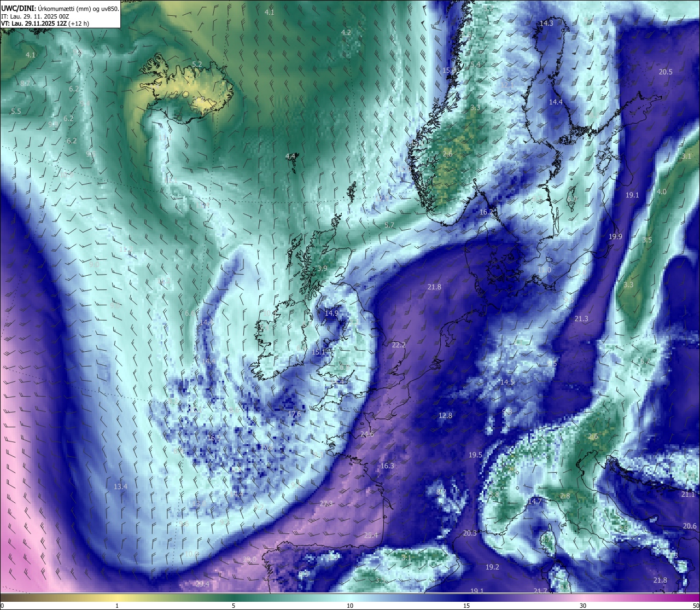The width and height of the screenshot is (700, 610).
Task: Click the UWC/DINI Úrkomumætti title text
Action: [60, 8]
